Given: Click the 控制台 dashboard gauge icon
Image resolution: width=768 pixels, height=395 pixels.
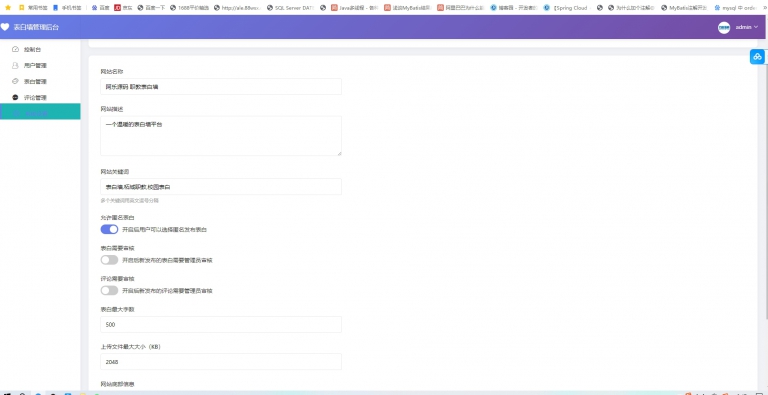Looking at the screenshot, I should pyautogui.click(x=15, y=49).
